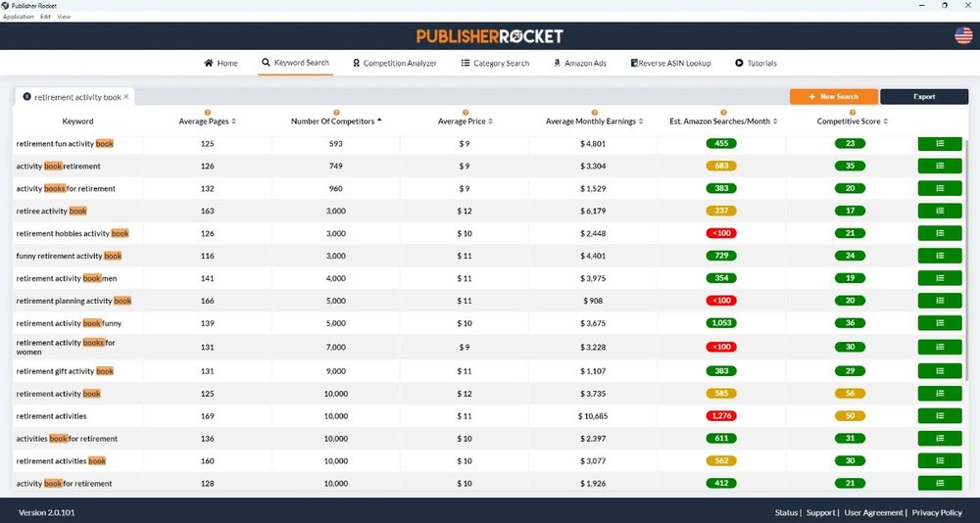Click help icon above Average Price
The width and height of the screenshot is (980, 523).
pyautogui.click(x=465, y=113)
